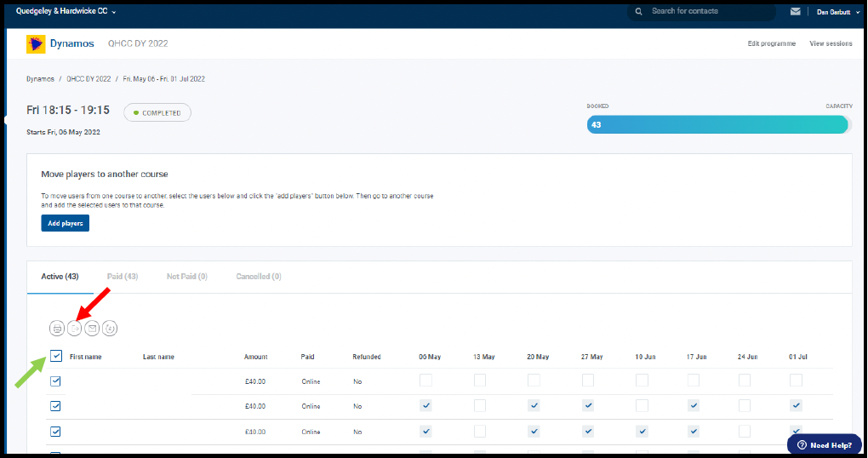Click the Edit programme link
This screenshot has width=868, height=458.
771,43
